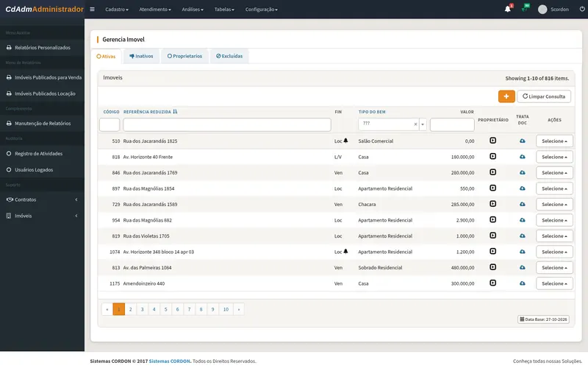Screen dimensions: 588x368
Task: Open Atendimento dropdown menu
Action: click(155, 10)
